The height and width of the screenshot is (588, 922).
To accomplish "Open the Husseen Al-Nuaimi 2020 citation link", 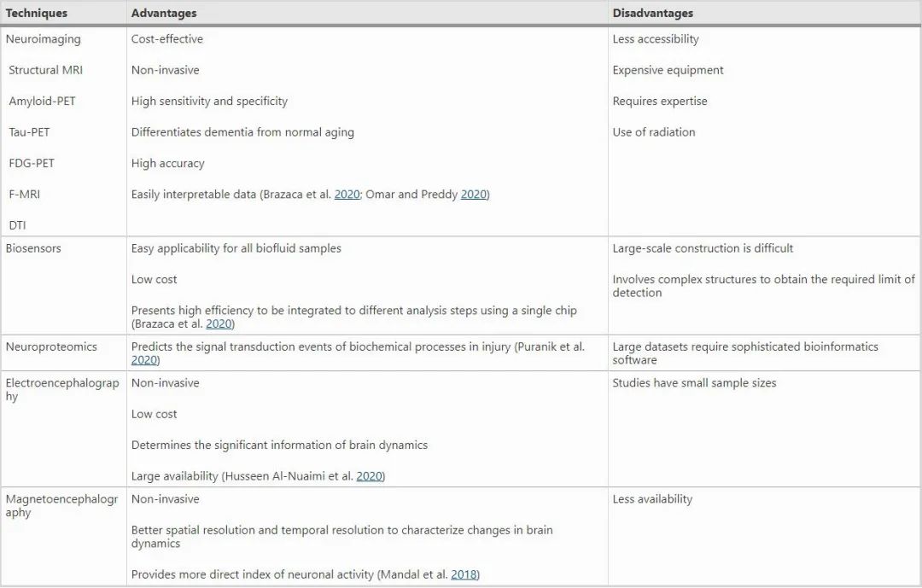I will coord(369,476).
